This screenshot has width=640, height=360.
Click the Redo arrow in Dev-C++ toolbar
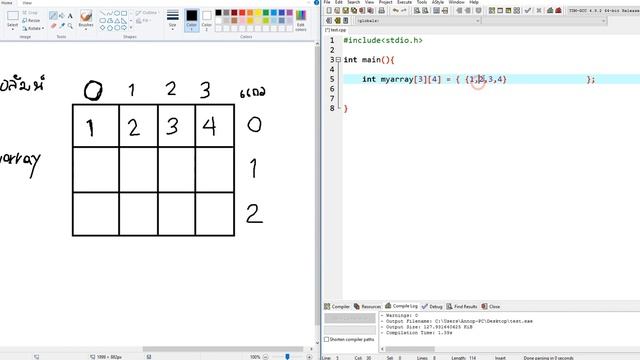coord(404,10)
